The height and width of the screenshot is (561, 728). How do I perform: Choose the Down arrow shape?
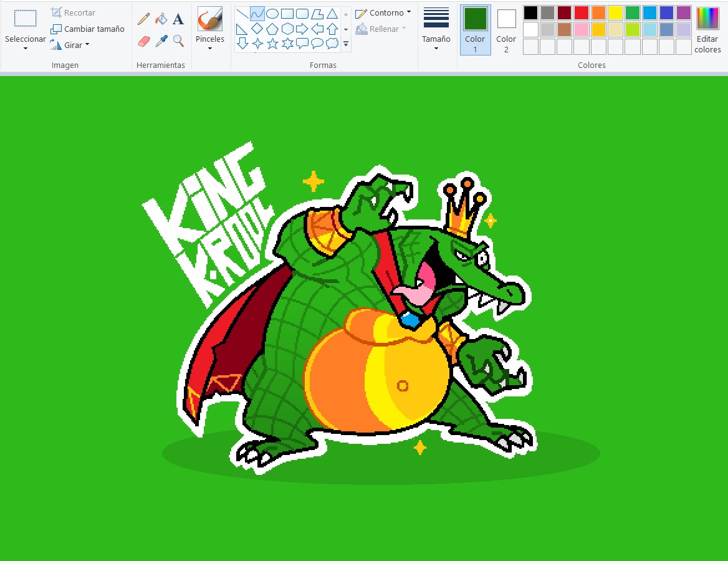242,44
